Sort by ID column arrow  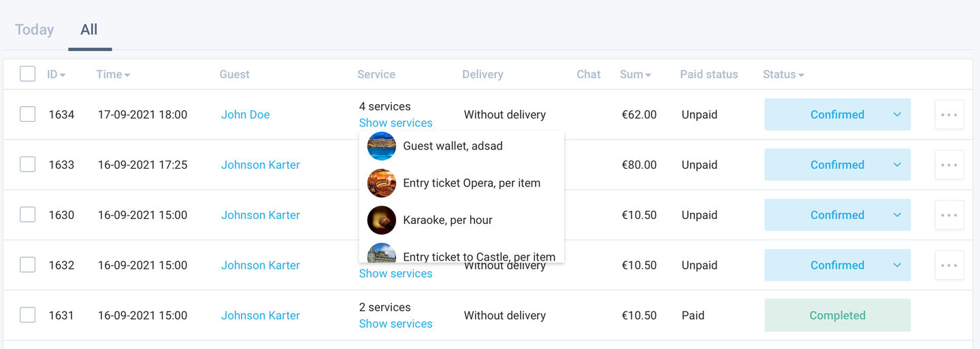point(63,75)
